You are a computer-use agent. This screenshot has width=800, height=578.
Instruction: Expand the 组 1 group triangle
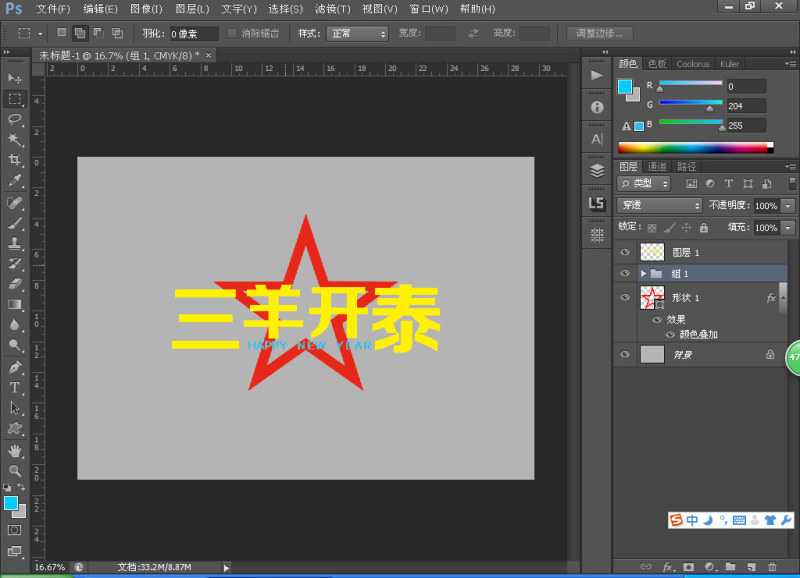point(644,274)
